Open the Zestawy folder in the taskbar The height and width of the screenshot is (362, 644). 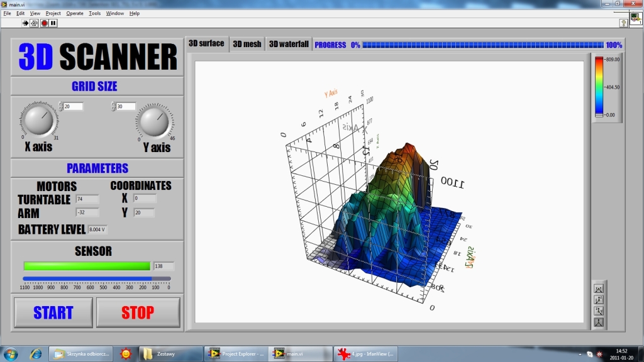click(x=170, y=353)
